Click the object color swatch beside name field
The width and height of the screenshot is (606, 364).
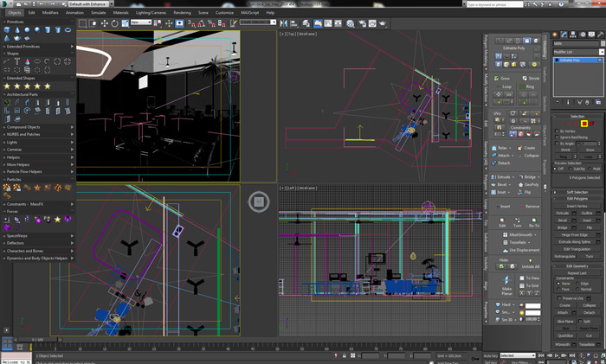click(603, 43)
